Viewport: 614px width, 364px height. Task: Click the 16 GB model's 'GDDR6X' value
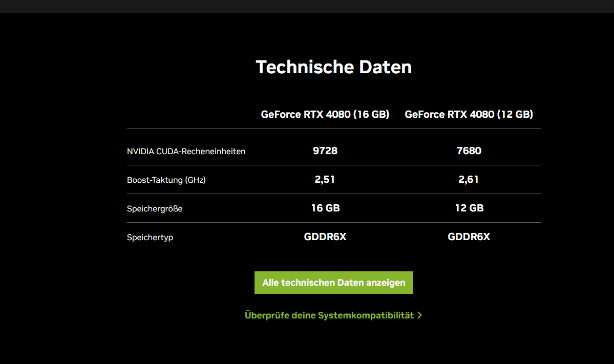325,237
